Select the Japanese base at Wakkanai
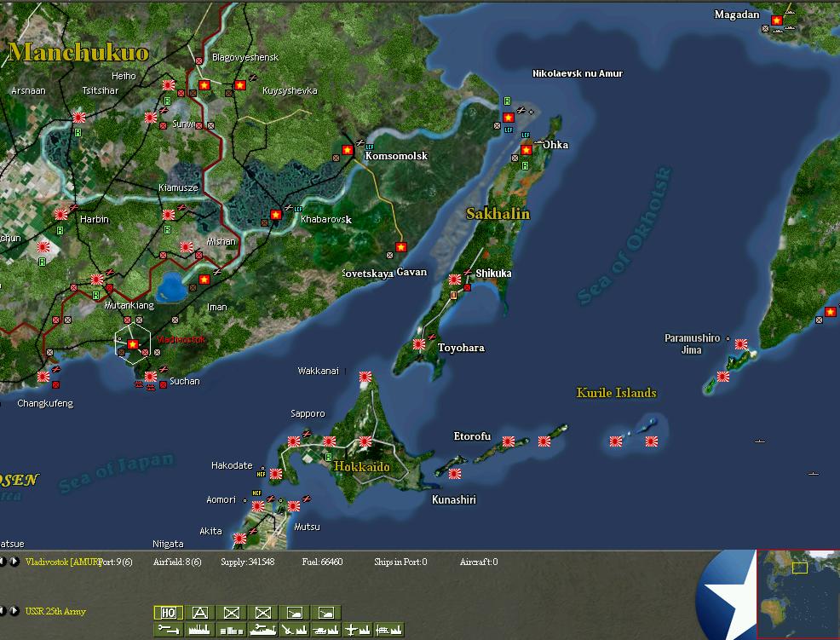 click(x=365, y=377)
